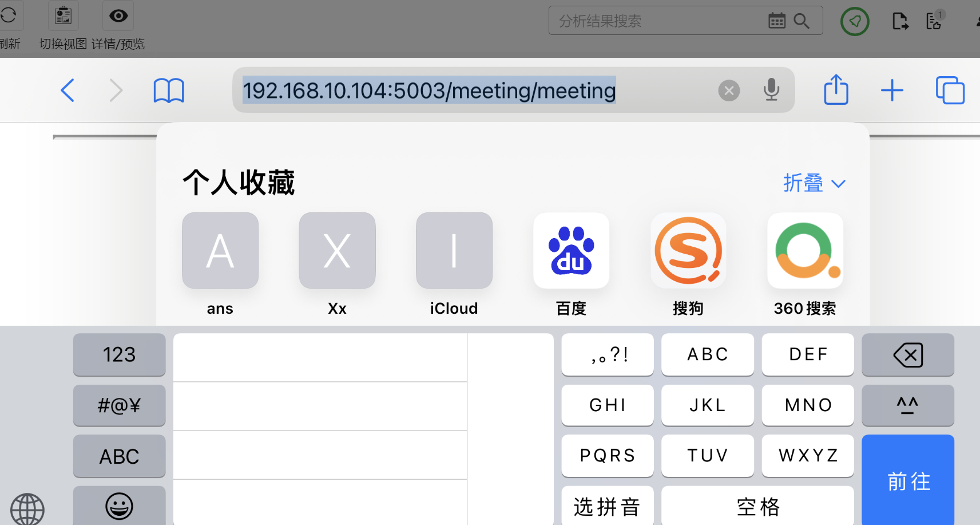
Task: Switch keyboard to ABC English
Action: [x=120, y=456]
